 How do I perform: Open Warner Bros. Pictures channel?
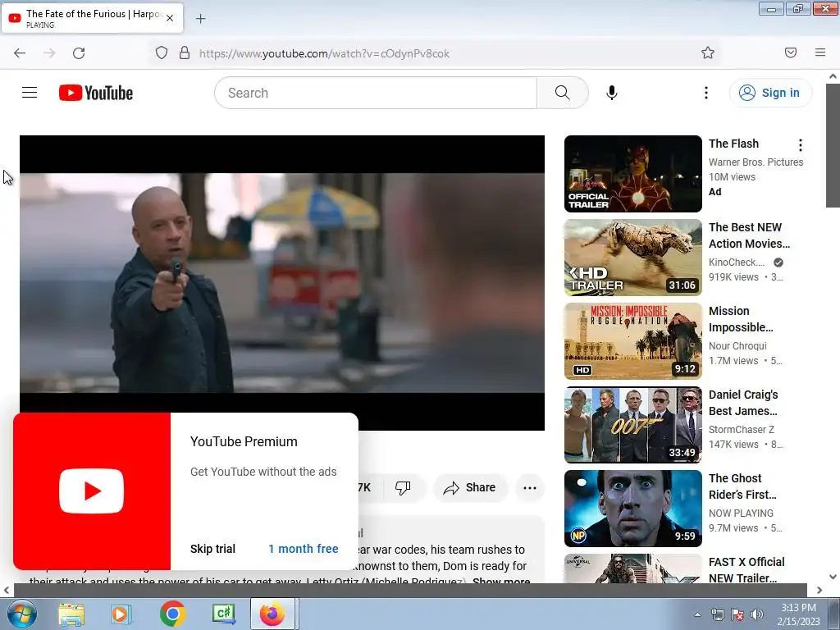(756, 162)
